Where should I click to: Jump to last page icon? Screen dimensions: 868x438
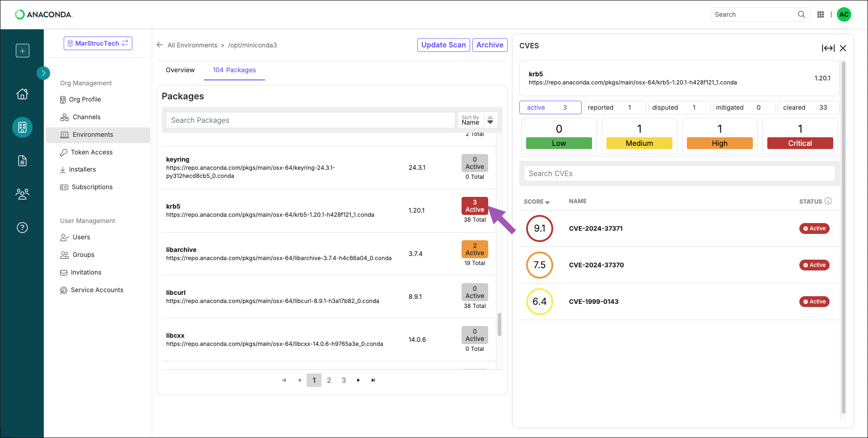373,380
